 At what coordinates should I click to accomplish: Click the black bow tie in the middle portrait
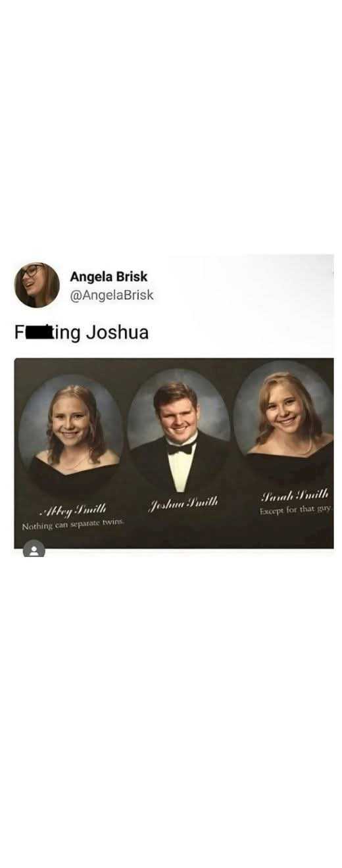[x=181, y=448]
